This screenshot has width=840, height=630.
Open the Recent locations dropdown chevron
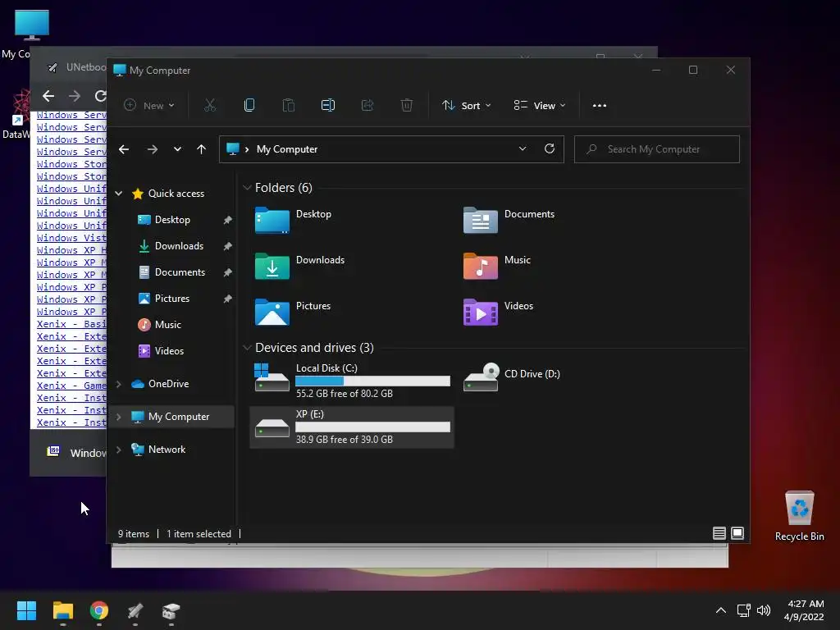coord(177,149)
